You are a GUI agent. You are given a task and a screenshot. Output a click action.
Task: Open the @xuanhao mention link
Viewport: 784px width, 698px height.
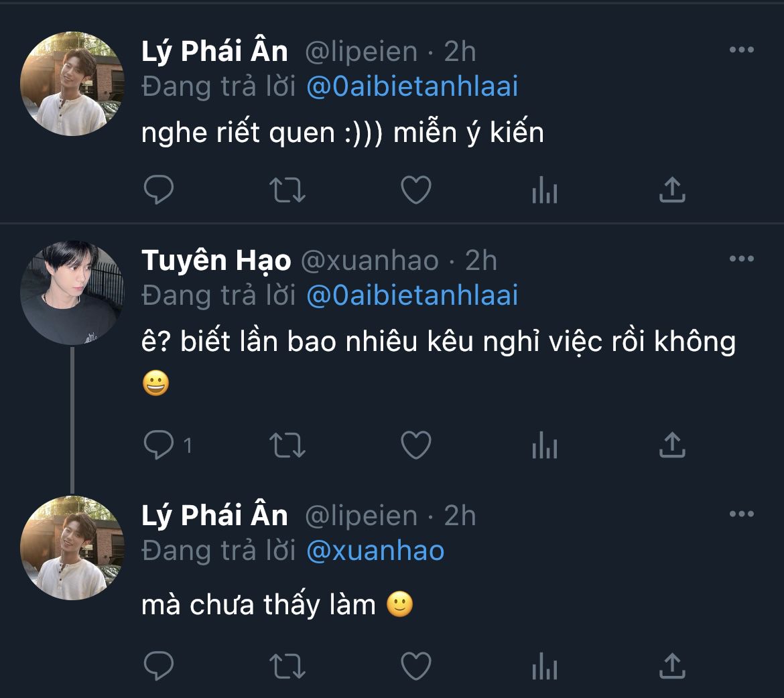[375, 551]
